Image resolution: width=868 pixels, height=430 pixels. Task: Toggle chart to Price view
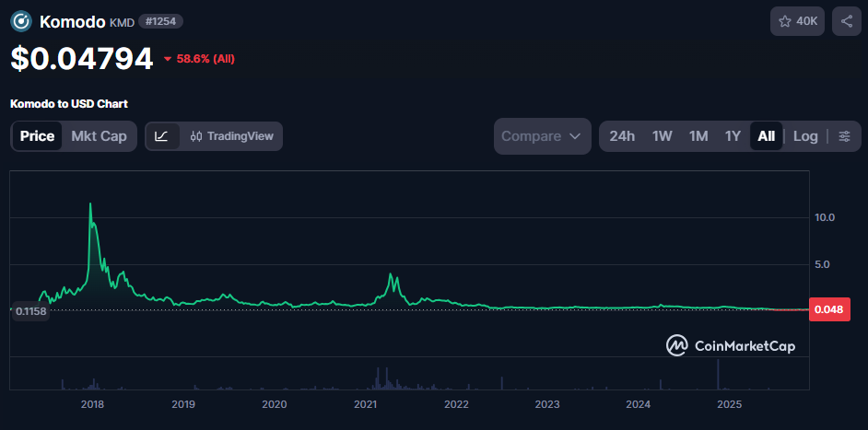[x=38, y=136]
